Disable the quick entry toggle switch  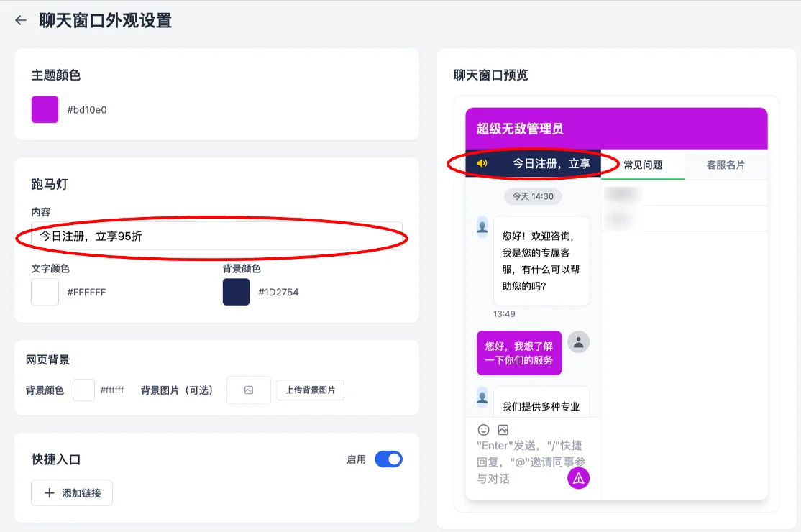388,459
